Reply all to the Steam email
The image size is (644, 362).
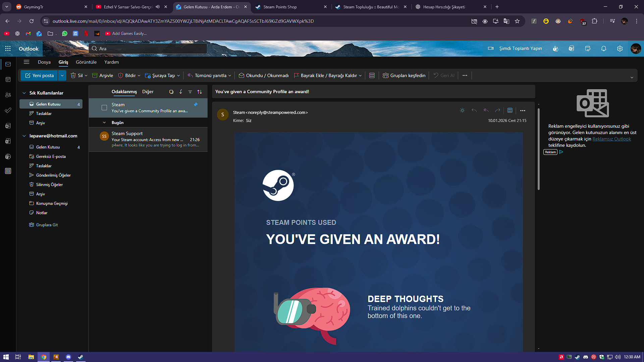pyautogui.click(x=486, y=110)
